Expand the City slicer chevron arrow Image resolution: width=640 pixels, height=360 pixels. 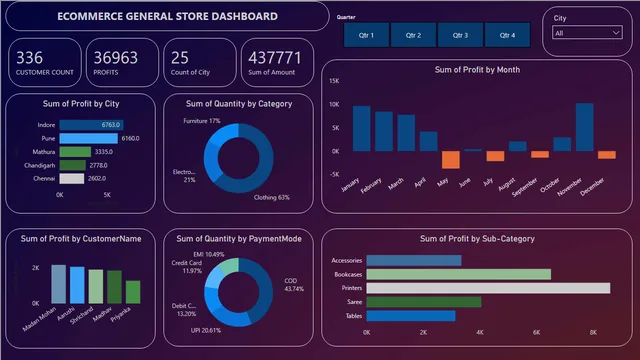[616, 33]
